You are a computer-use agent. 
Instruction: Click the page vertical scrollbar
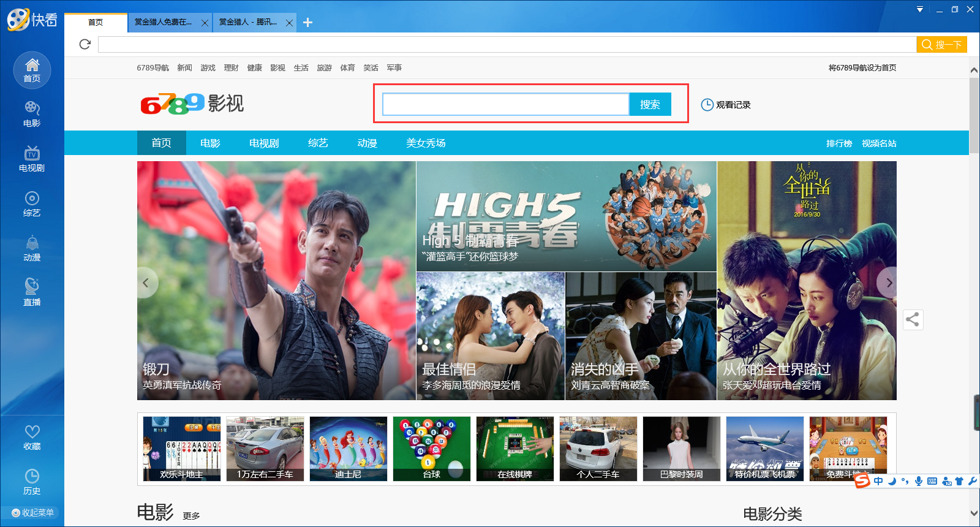pyautogui.click(x=974, y=116)
